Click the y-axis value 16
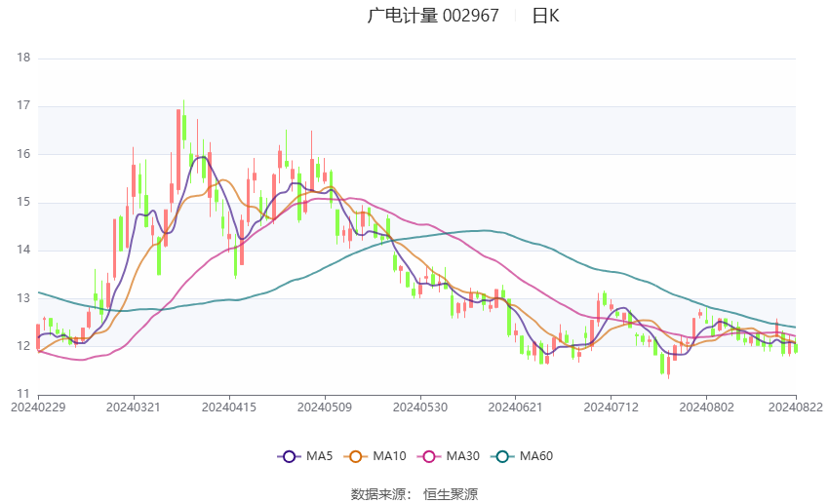The width and height of the screenshot is (829, 504). coord(23,154)
